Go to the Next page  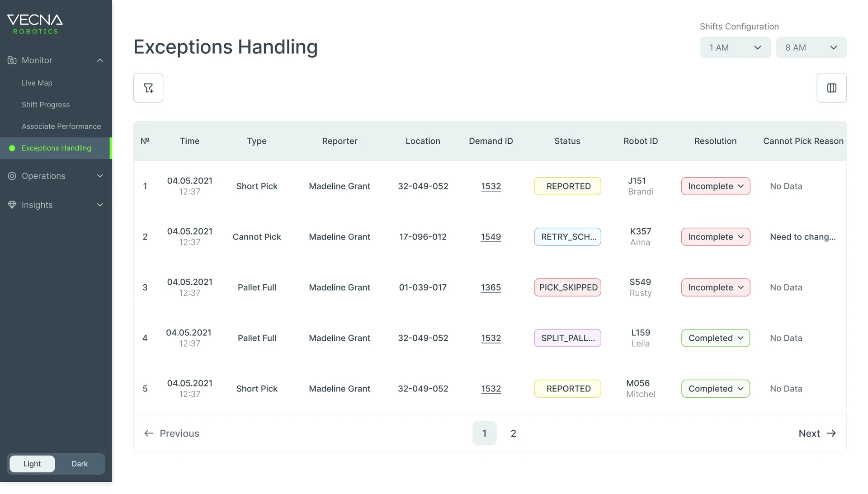(x=817, y=433)
